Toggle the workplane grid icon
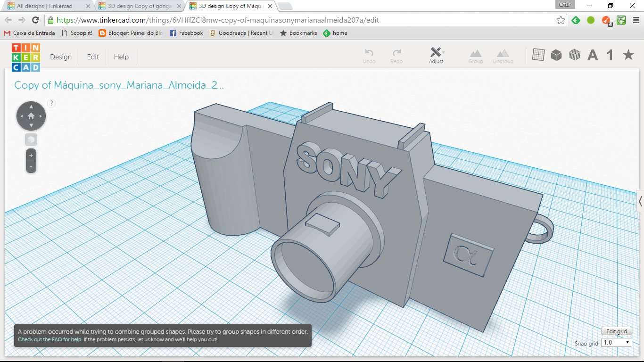Image resolution: width=644 pixels, height=362 pixels. pyautogui.click(x=538, y=55)
